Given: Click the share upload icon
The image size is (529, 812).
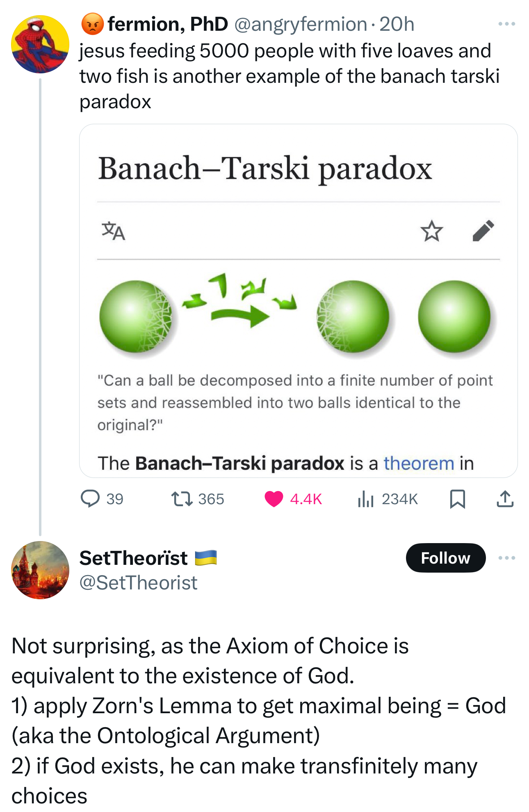Looking at the screenshot, I should tap(505, 499).
